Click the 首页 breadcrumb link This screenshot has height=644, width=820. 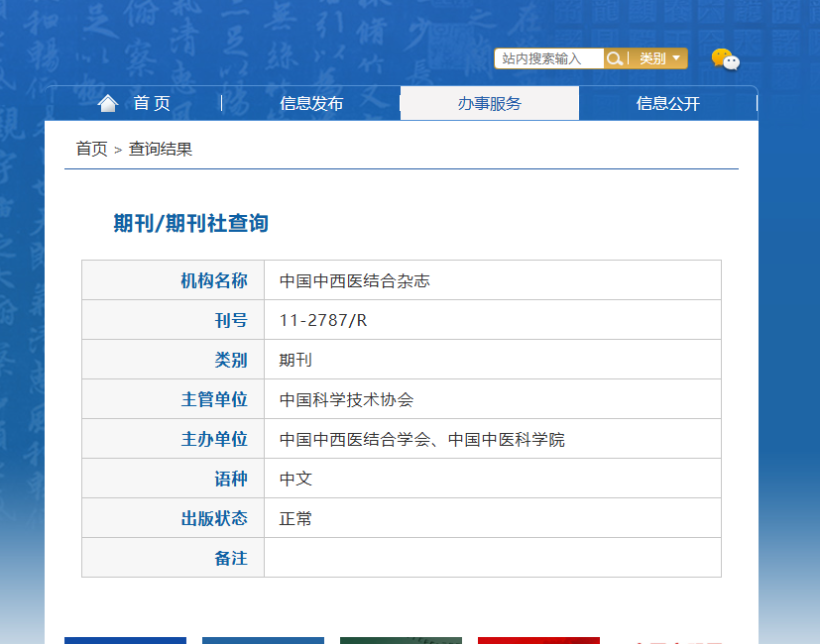[91, 149]
